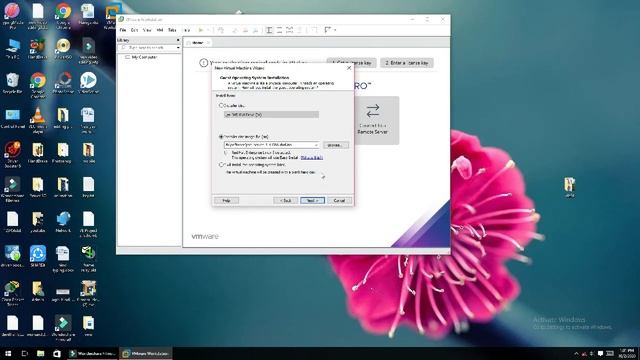The image size is (640, 360).
Task: Open the Edit menu in VMware
Action: pos(134,30)
